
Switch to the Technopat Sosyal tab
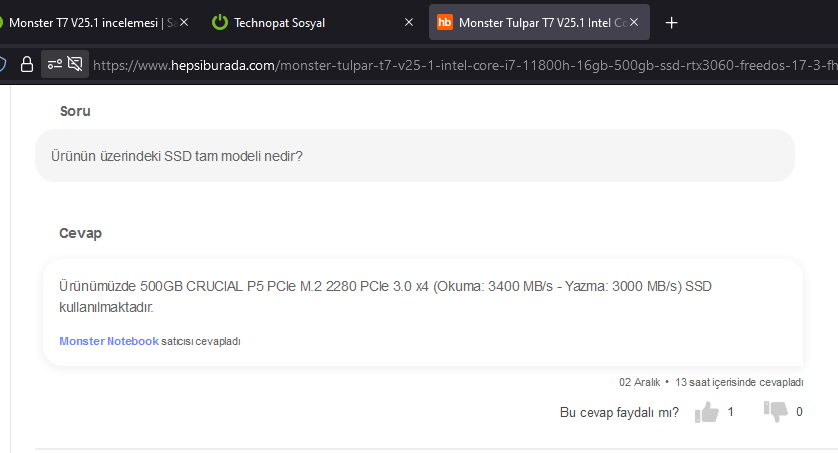click(x=300, y=22)
